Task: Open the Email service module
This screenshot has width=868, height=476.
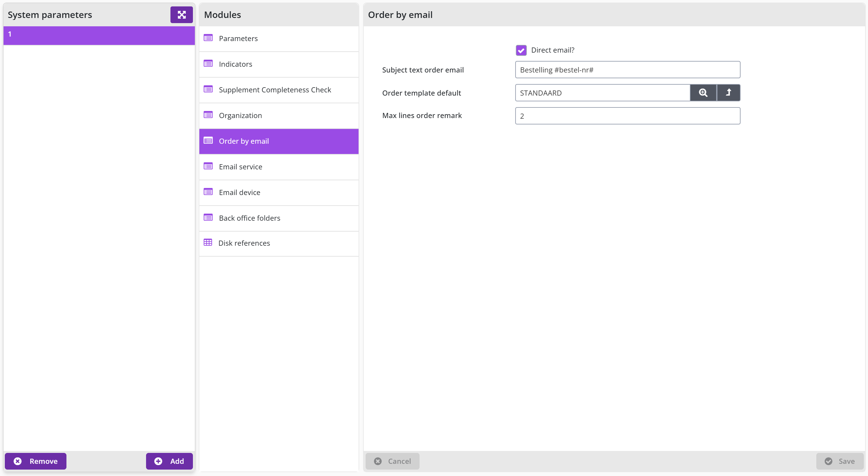Action: [279, 167]
